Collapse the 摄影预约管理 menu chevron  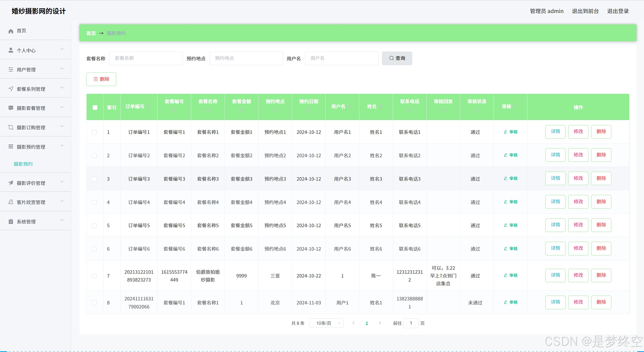[62, 146]
